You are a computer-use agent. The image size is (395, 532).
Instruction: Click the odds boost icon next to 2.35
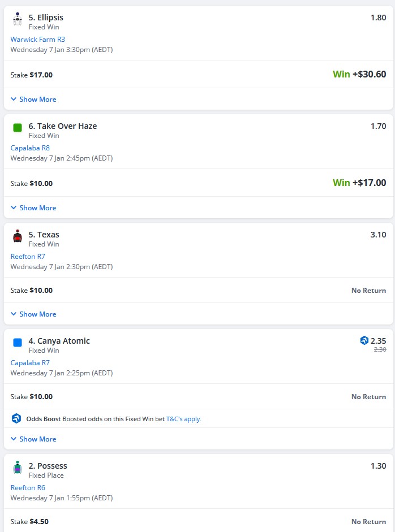pyautogui.click(x=364, y=340)
